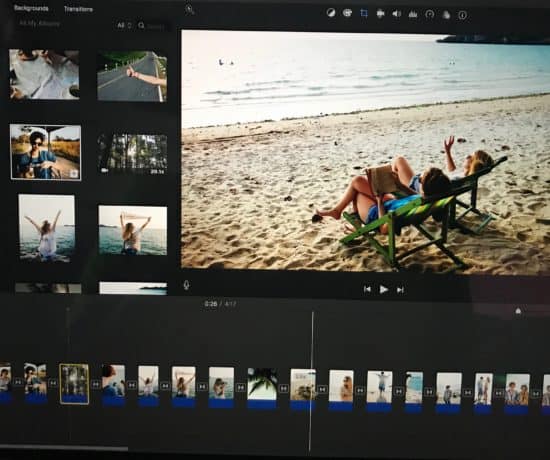Select browser thumbnail of woman holding scarf
This screenshot has width=550, height=460.
(x=133, y=230)
